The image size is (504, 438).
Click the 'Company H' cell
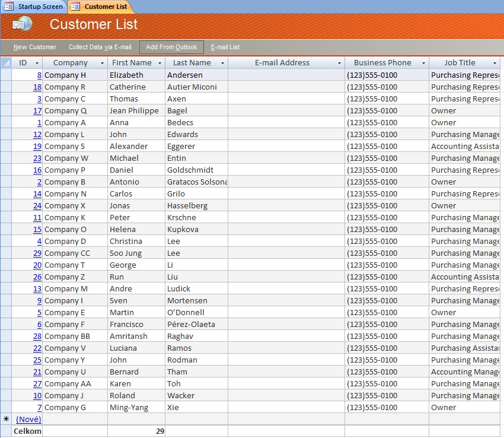tap(75, 75)
